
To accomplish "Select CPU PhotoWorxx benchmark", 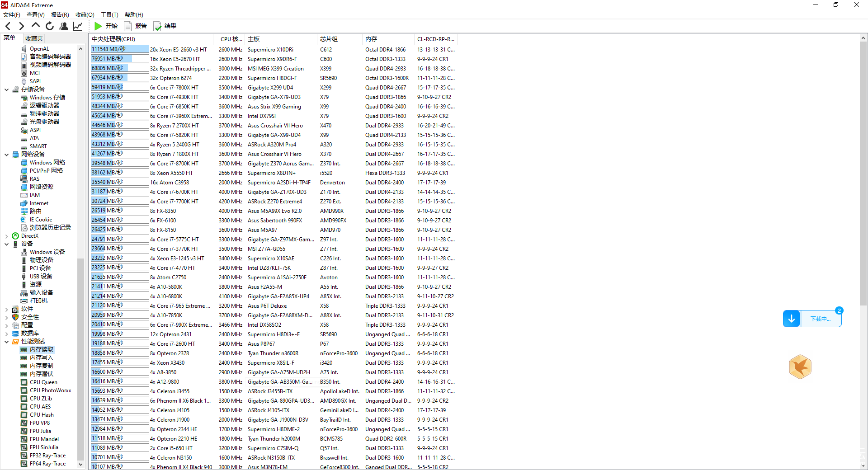I will tap(50, 390).
